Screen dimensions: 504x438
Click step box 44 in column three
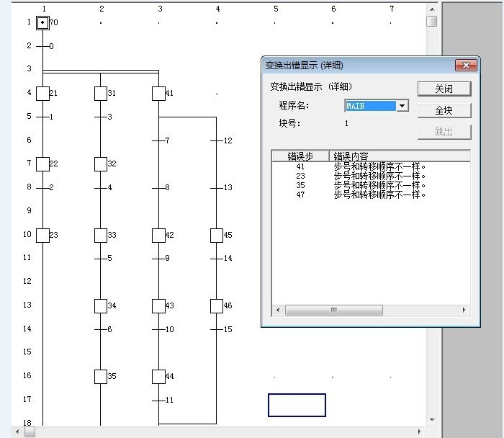pyautogui.click(x=159, y=376)
